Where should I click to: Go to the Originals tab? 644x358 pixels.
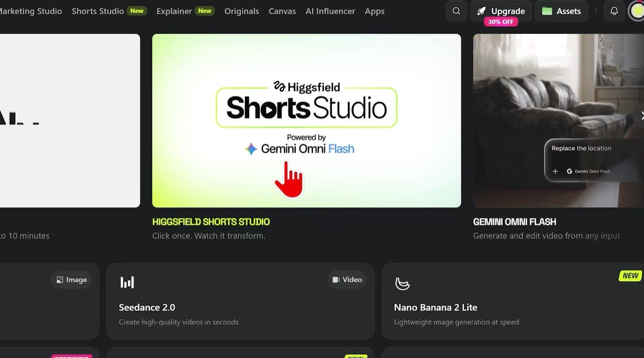pyautogui.click(x=242, y=11)
